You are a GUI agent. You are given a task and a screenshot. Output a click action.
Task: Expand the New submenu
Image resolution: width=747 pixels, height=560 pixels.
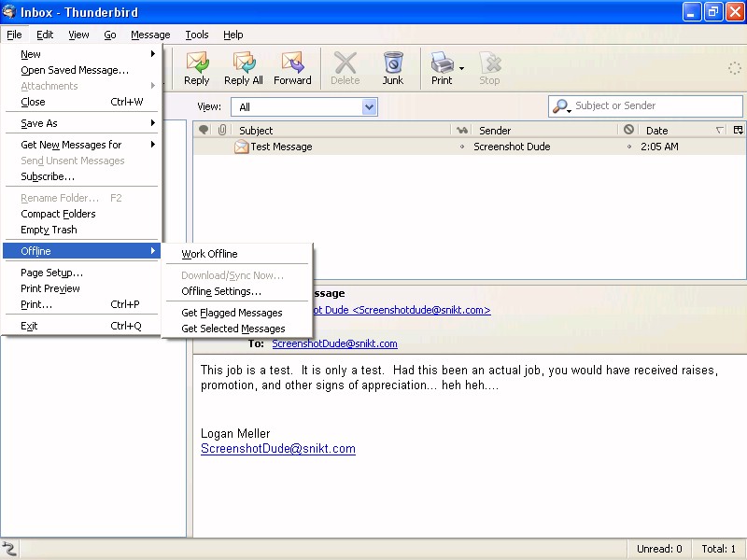pyautogui.click(x=82, y=54)
